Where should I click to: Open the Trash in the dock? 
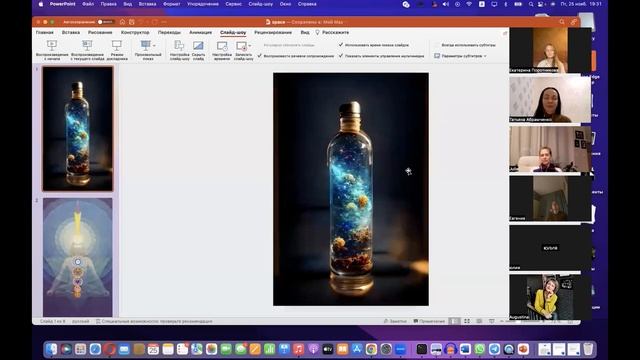tap(588, 349)
